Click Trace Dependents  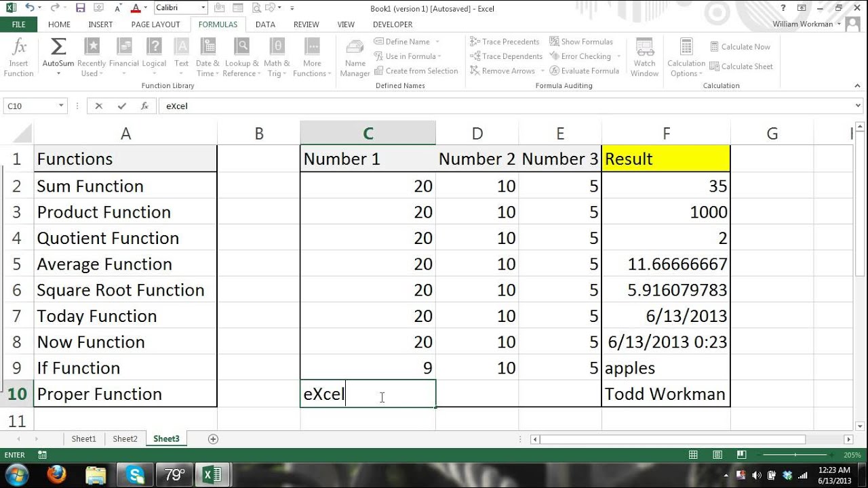pos(506,56)
